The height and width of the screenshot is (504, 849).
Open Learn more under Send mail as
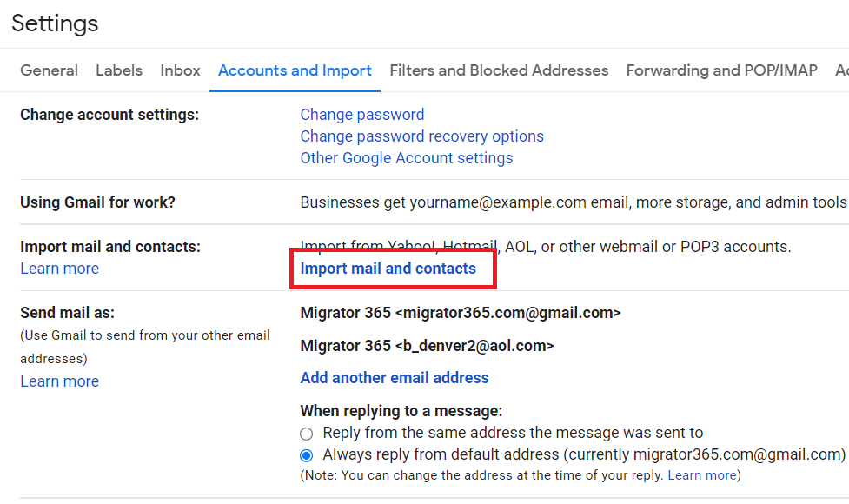(60, 381)
